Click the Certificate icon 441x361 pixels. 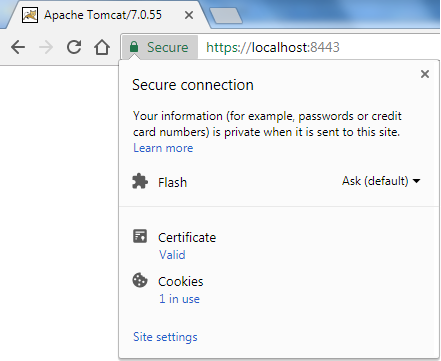(140, 236)
